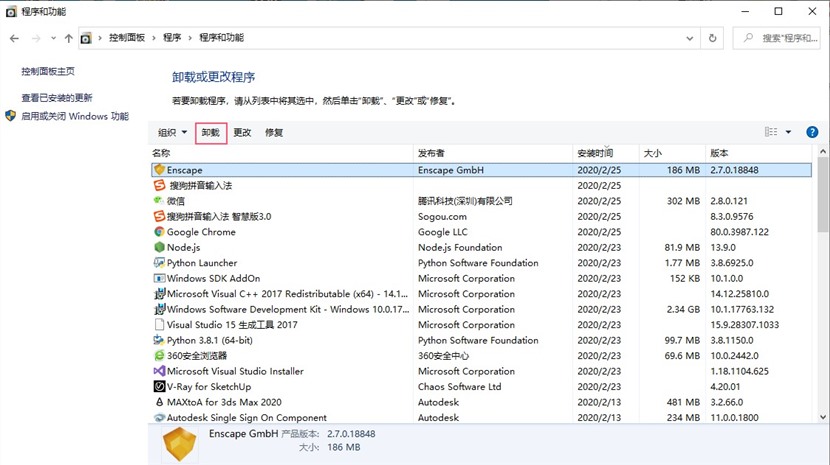Click the vertical scrollbar thumb

pos(823,194)
